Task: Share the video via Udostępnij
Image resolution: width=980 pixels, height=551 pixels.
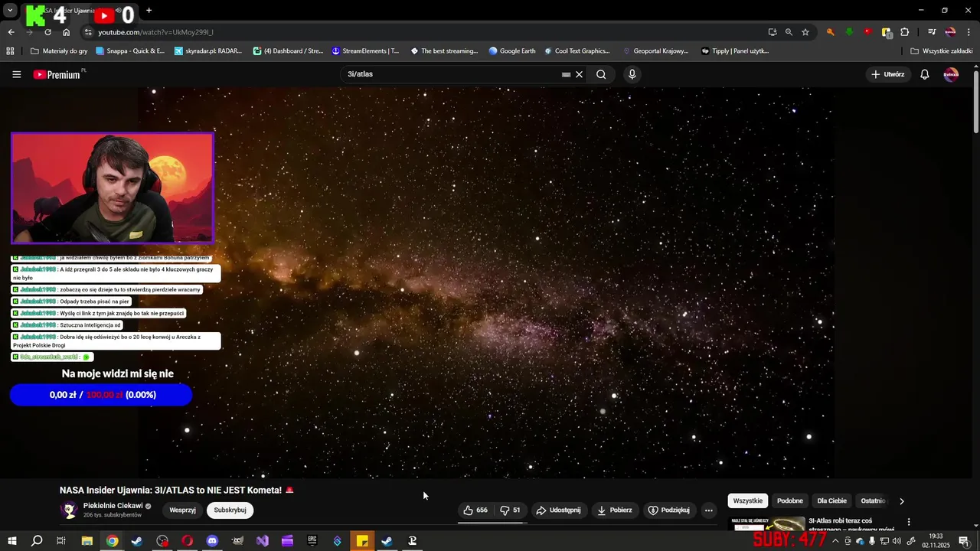Action: point(558,510)
